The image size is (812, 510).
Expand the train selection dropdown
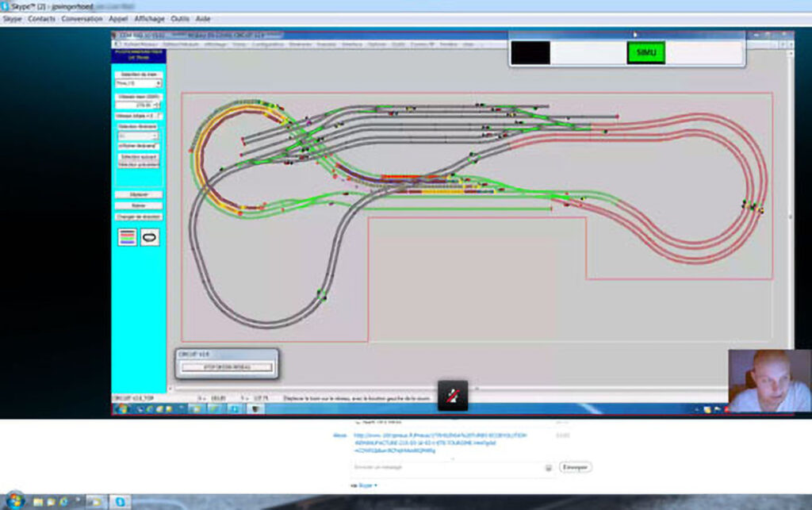[x=159, y=82]
